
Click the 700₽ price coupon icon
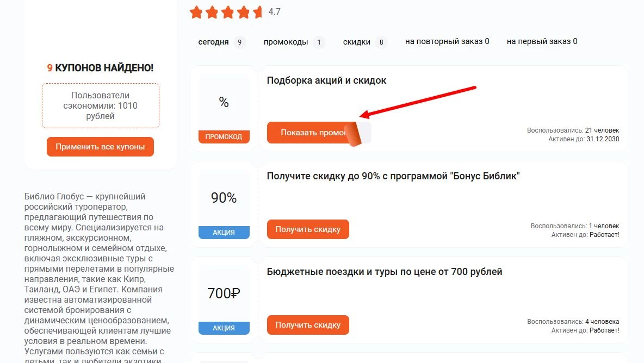click(x=224, y=293)
